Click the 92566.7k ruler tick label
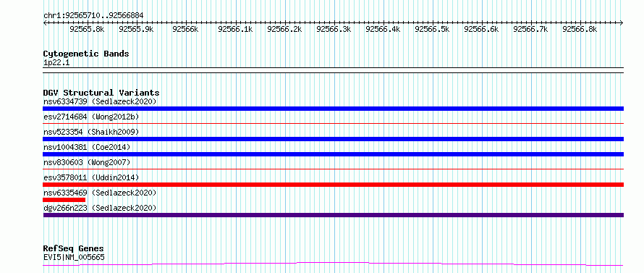Image resolution: width=644 pixels, height=273 pixels. point(530,29)
